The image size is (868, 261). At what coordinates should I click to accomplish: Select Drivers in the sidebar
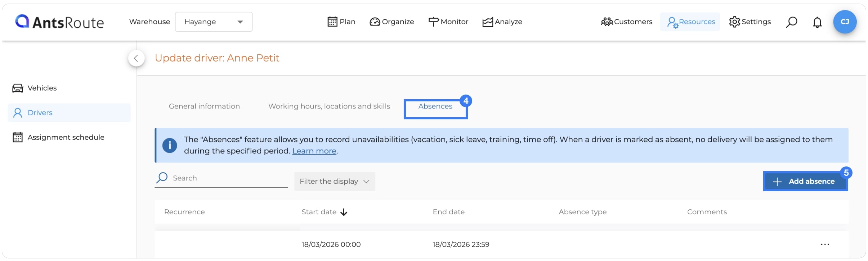click(x=69, y=113)
